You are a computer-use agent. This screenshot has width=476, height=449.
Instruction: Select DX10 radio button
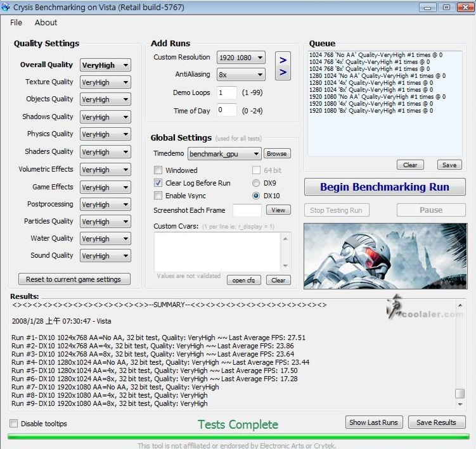(x=256, y=196)
